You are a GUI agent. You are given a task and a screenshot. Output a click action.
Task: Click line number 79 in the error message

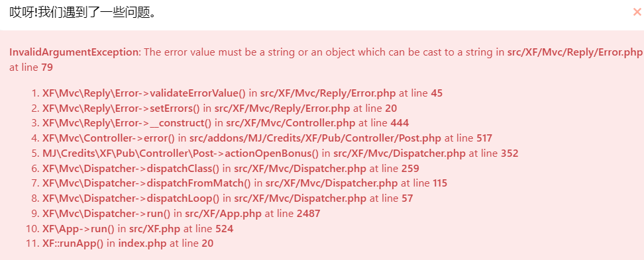click(47, 67)
